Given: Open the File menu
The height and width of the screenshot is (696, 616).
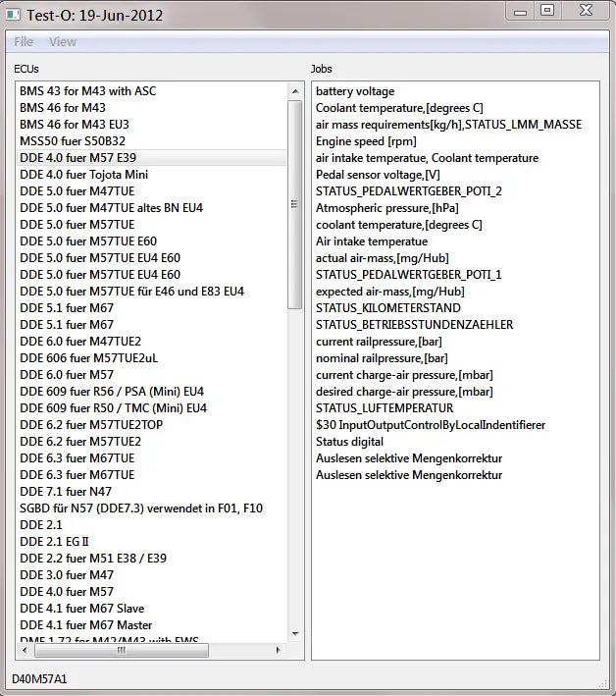Looking at the screenshot, I should click(24, 42).
